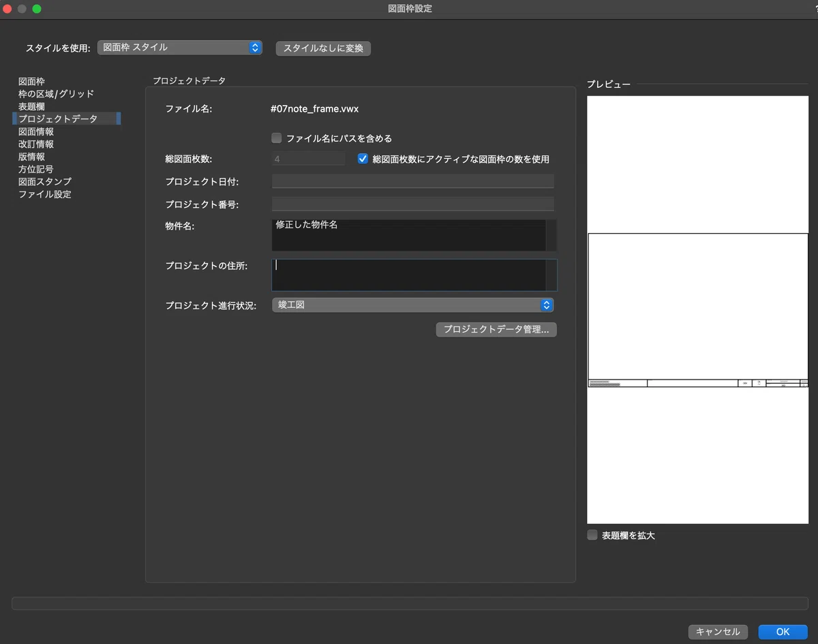Click the キャンセル button
818x644 pixels.
point(718,632)
